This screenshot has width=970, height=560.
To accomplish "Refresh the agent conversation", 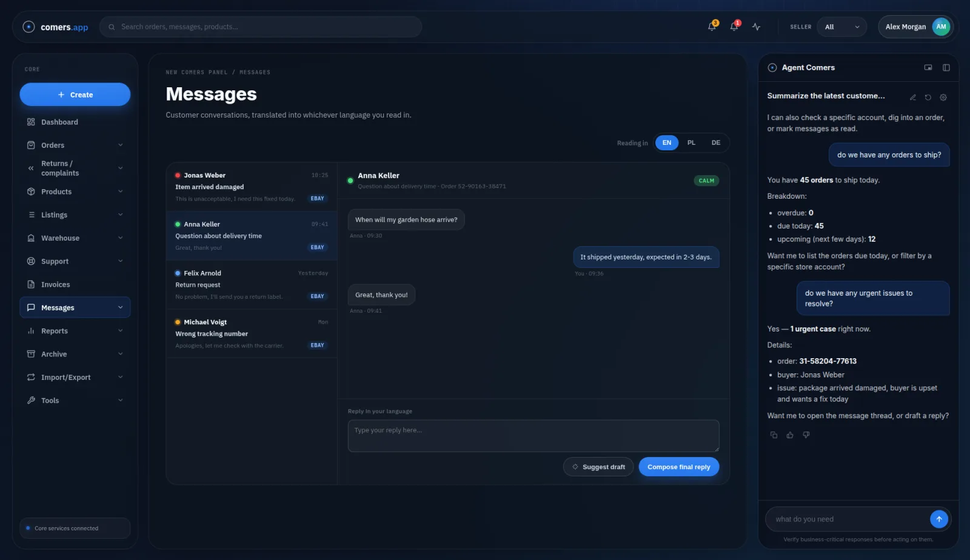I will click(928, 97).
